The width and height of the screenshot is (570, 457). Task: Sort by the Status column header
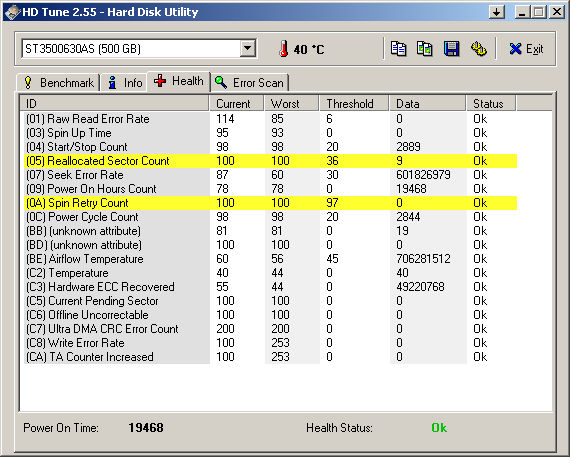pos(491,104)
